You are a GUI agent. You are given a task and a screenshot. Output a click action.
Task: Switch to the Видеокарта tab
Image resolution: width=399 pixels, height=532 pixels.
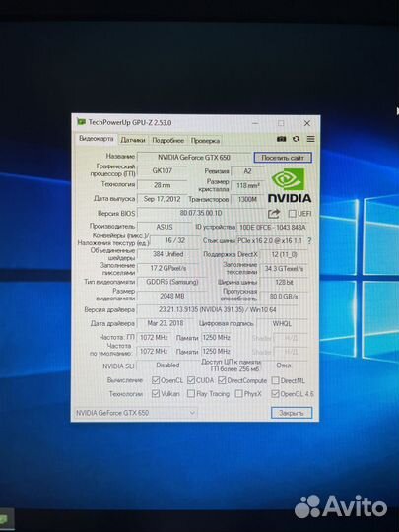[97, 139]
